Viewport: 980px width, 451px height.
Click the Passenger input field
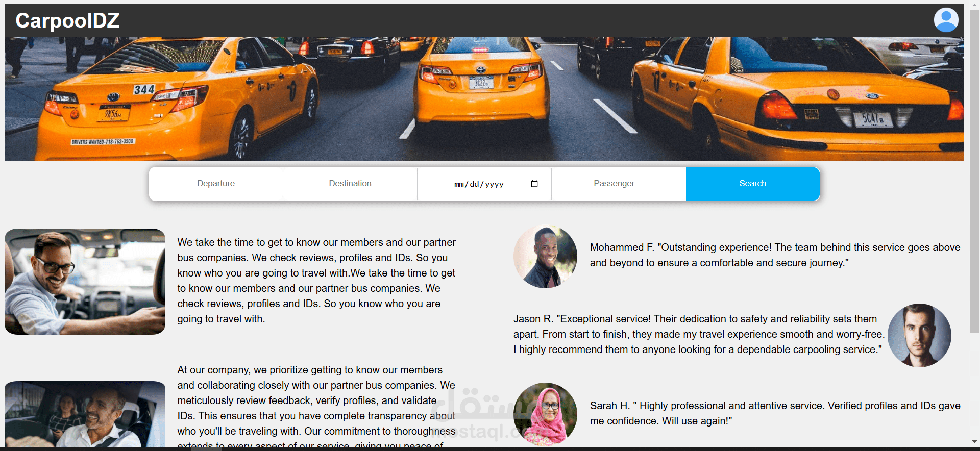[x=619, y=184]
